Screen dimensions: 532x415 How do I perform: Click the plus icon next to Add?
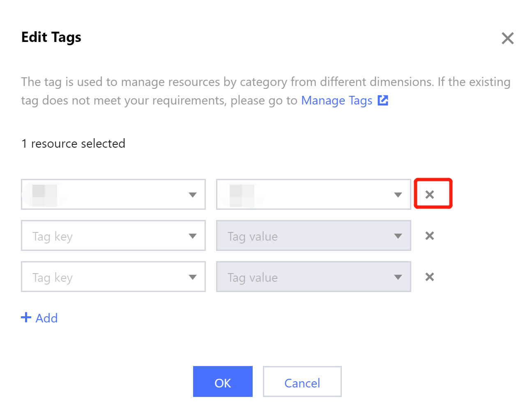pyautogui.click(x=26, y=318)
